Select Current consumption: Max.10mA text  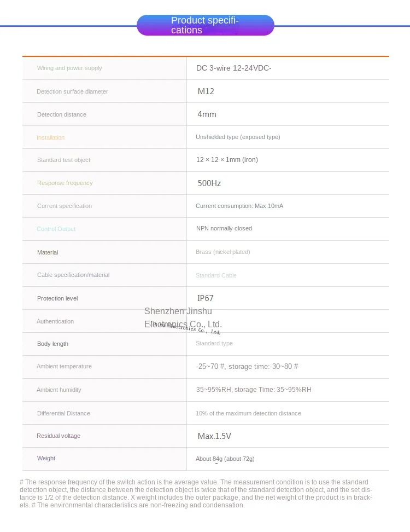pyautogui.click(x=239, y=206)
